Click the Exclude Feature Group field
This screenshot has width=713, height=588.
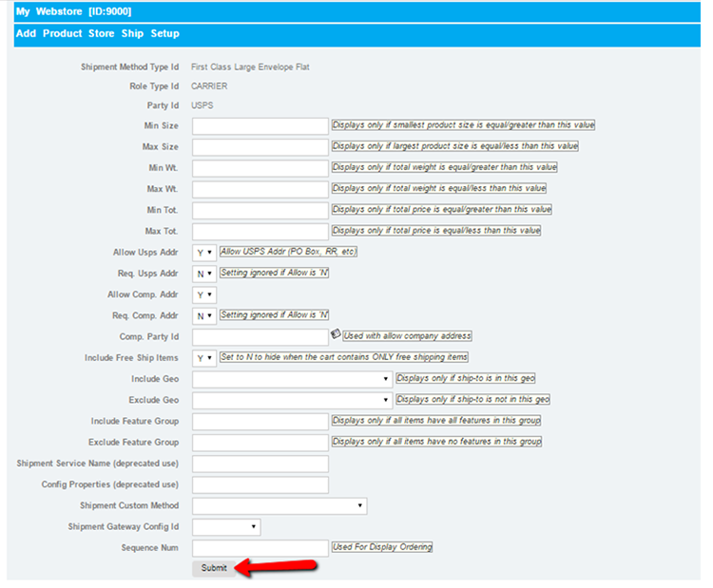point(260,443)
